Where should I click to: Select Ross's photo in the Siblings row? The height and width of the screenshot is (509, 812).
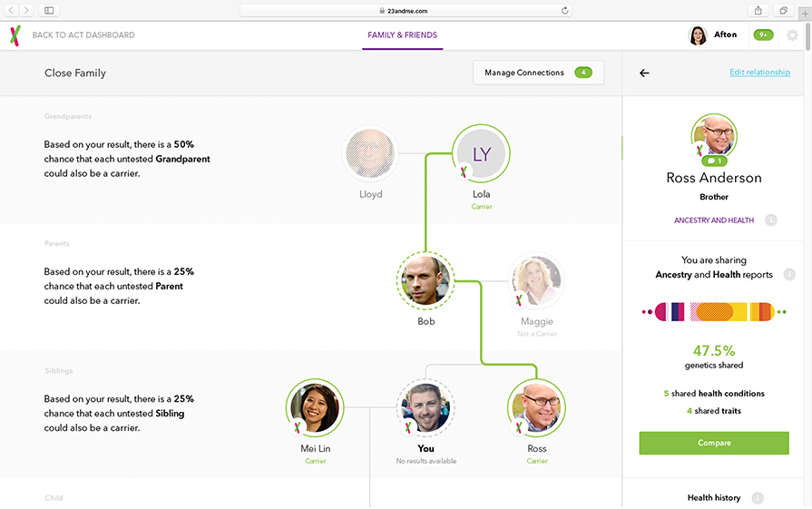coord(536,408)
